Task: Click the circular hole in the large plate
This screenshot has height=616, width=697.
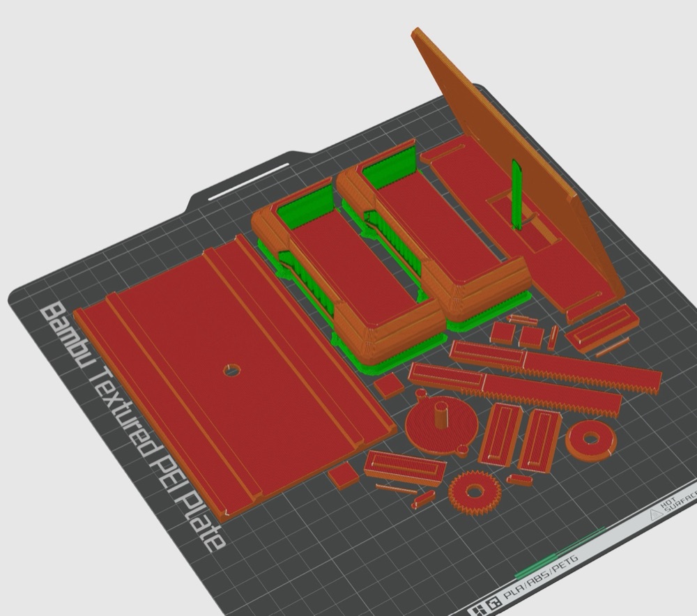Action: (x=231, y=370)
